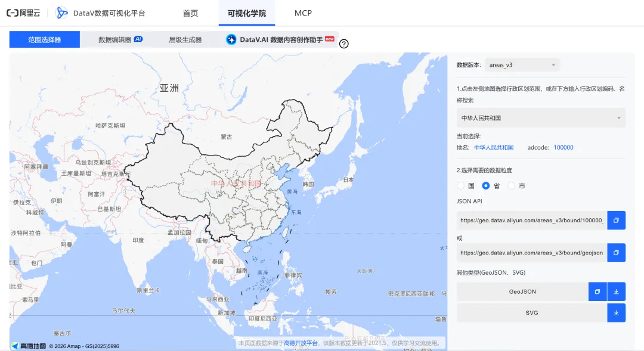Click the 乌兹别克斯坦 label on map

[x=93, y=163]
